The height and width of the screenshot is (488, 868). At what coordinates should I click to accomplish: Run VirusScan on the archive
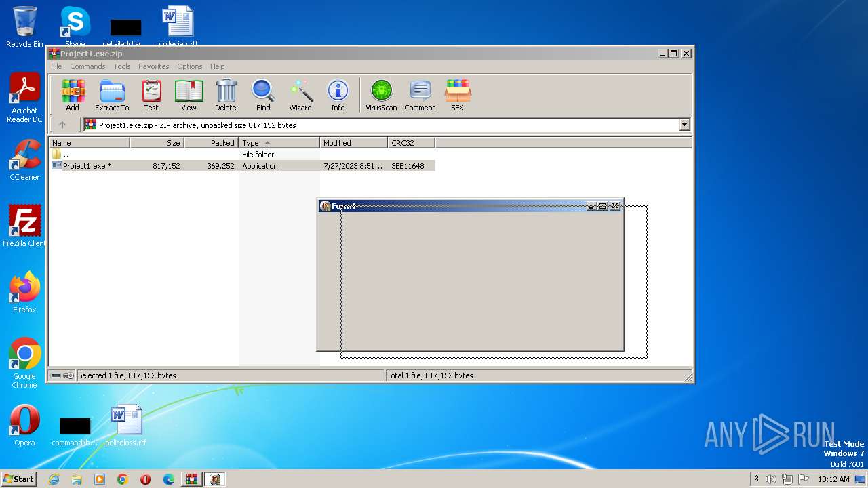tap(381, 95)
